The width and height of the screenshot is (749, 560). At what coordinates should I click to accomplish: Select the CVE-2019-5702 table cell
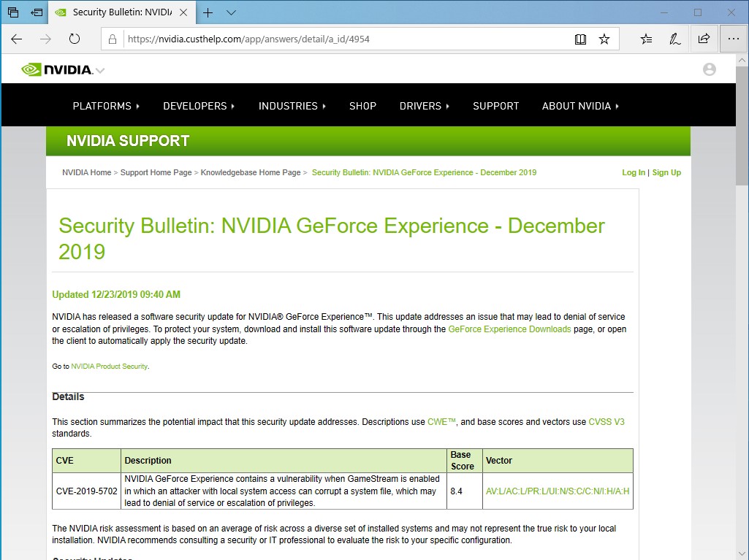coord(86,491)
